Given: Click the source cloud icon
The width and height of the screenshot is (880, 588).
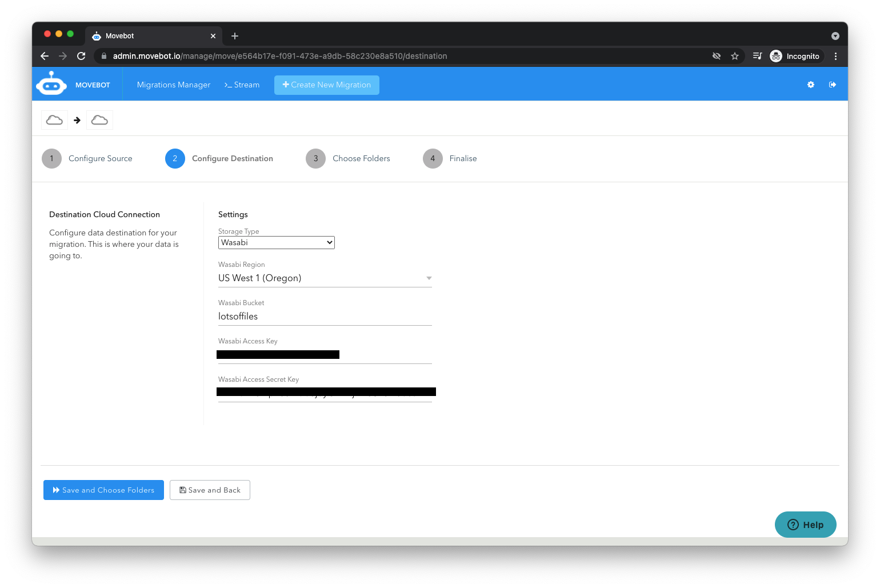Looking at the screenshot, I should pyautogui.click(x=54, y=120).
